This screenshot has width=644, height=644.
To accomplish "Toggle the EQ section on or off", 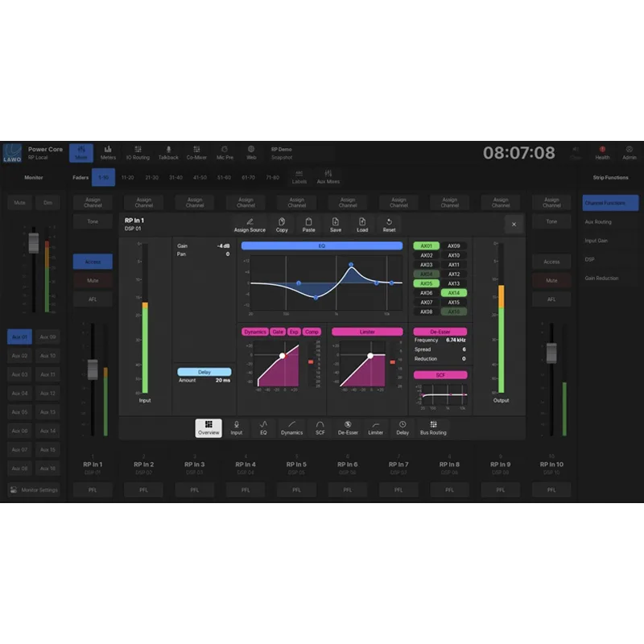I will point(322,246).
